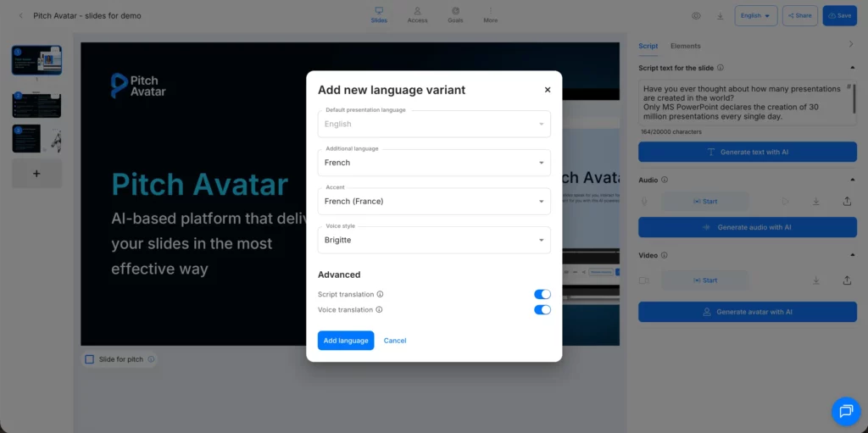Viewport: 868px width, 433px height.
Task: Open the Additional language dropdown showing French
Action: (x=433, y=163)
